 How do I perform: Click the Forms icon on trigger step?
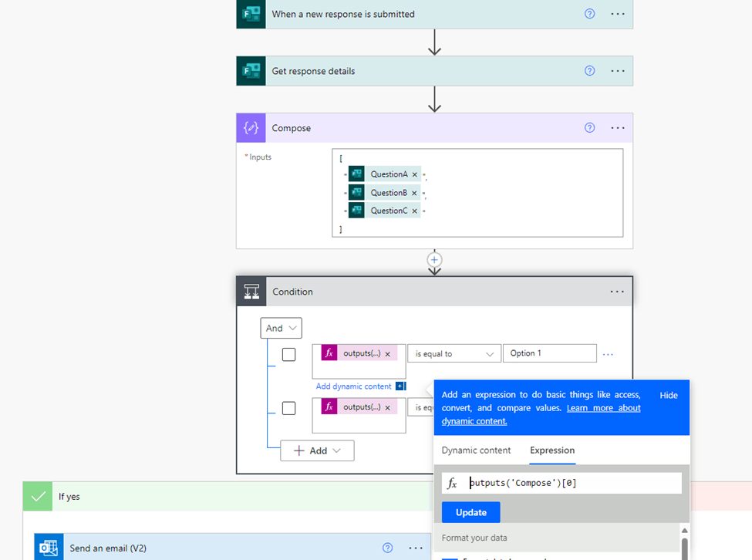point(251,14)
